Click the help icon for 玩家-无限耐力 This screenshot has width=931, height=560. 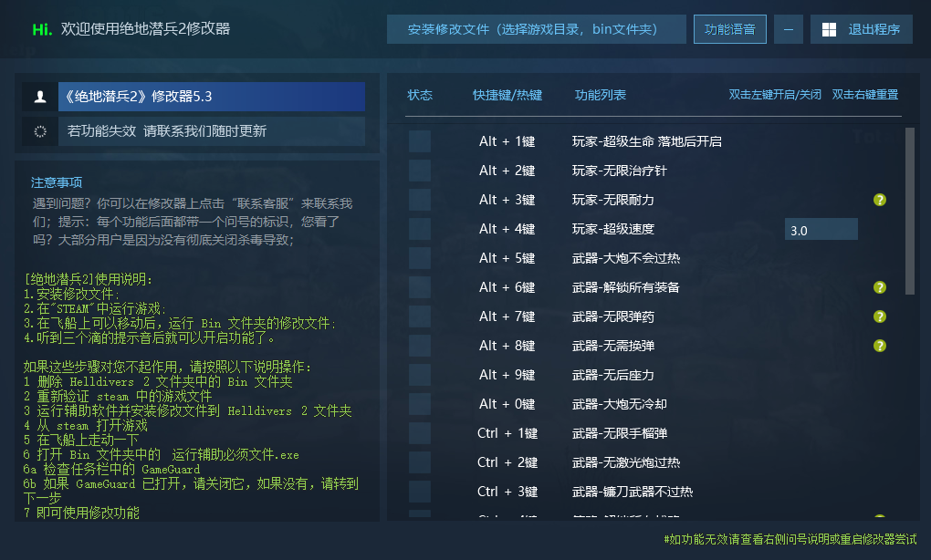[879, 200]
